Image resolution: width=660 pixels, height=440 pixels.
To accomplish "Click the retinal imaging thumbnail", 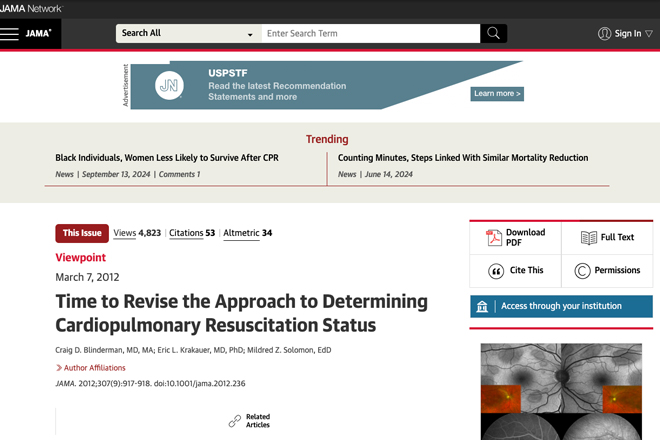I will click(561, 392).
